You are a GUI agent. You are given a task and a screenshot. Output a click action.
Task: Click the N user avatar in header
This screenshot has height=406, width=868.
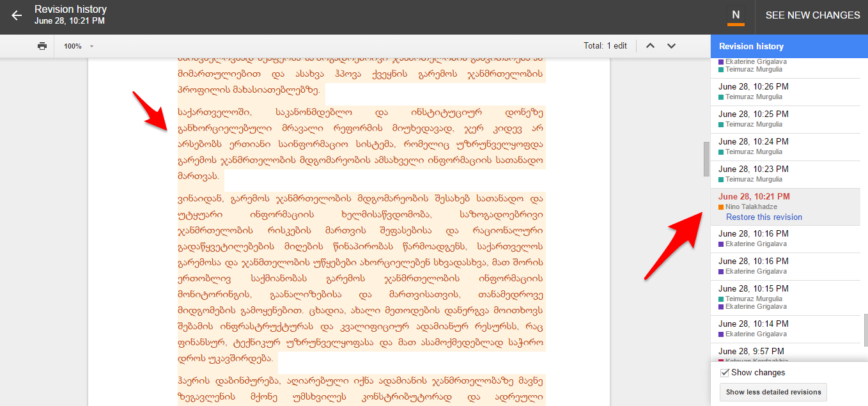(x=736, y=16)
